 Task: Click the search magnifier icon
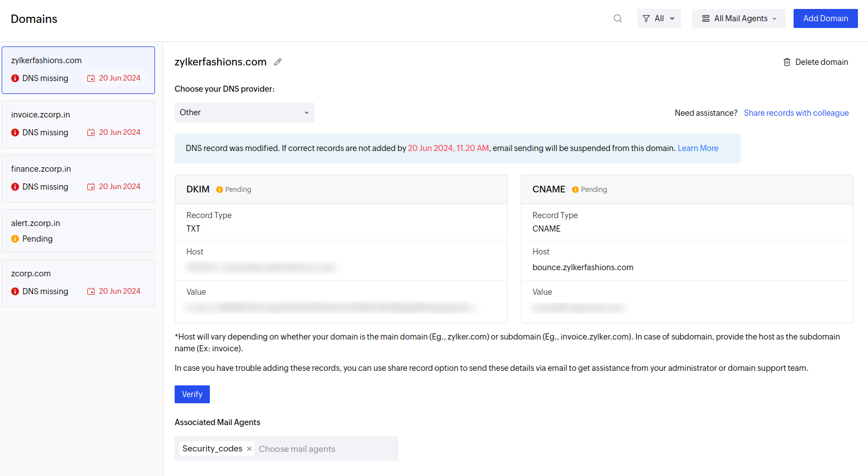(617, 18)
